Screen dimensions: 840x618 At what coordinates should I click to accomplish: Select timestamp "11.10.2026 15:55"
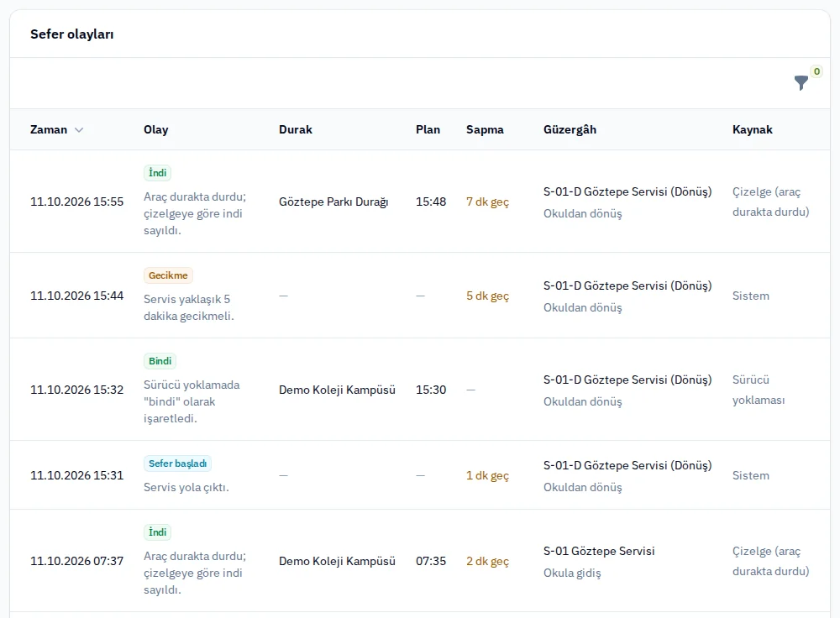click(x=76, y=202)
